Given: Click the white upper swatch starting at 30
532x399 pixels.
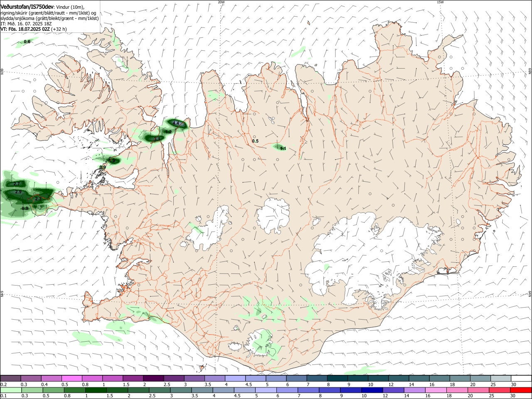Looking at the screenshot, I should click(x=521, y=379).
